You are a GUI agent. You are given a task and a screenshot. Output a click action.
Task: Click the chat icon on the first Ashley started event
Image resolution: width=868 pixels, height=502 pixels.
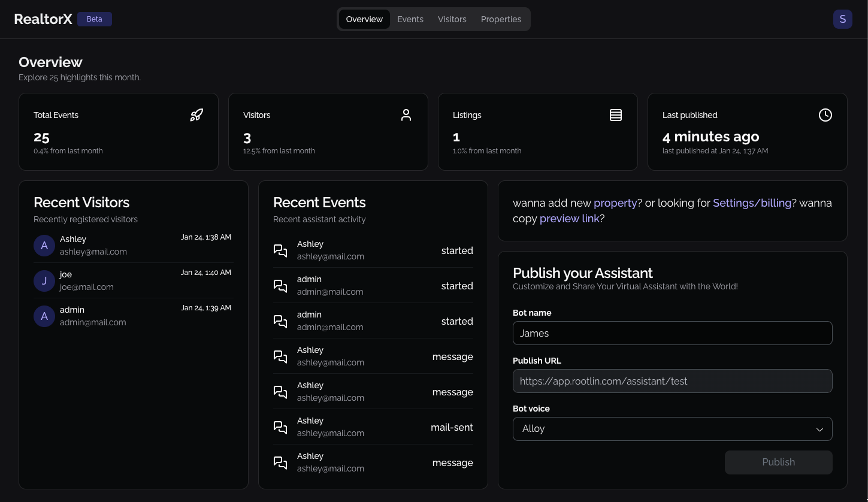click(280, 250)
